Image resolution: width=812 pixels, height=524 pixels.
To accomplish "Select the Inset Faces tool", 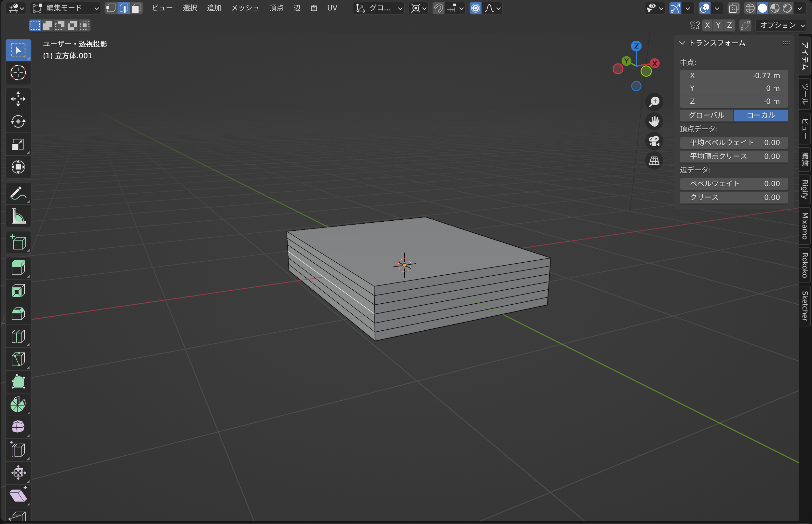I will coord(18,291).
